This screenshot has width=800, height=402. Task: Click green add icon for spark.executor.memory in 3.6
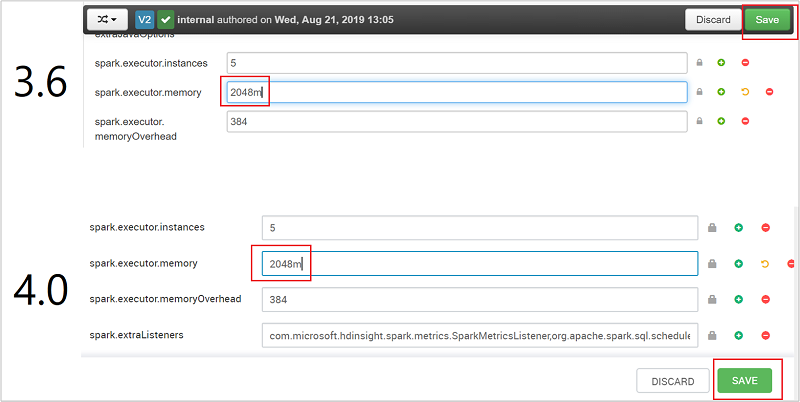(x=721, y=92)
